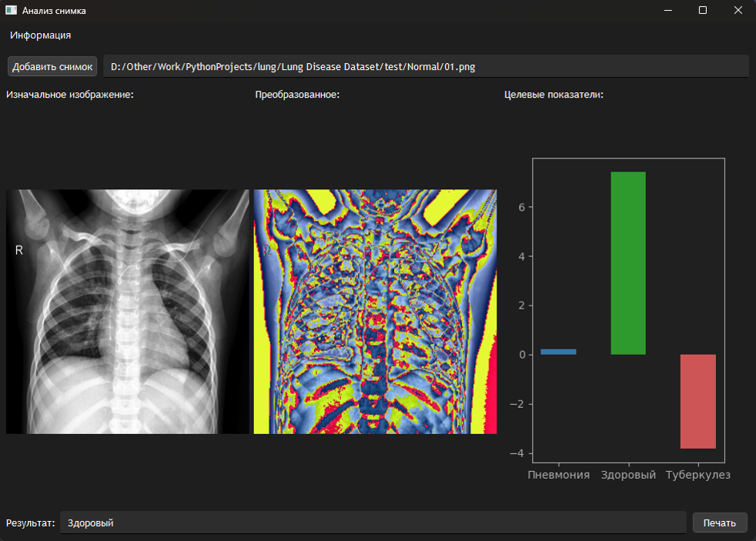
Task: Click the Целевые показатели heading
Action: coord(554,95)
